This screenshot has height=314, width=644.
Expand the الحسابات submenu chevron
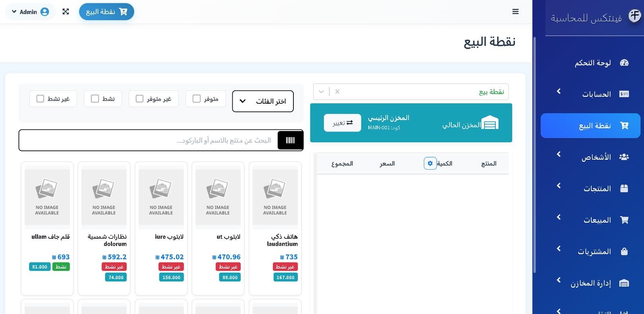(559, 91)
